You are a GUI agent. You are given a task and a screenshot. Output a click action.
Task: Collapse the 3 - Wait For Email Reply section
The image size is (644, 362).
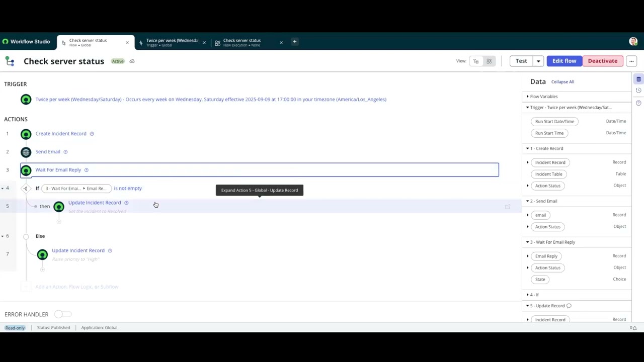(x=527, y=242)
